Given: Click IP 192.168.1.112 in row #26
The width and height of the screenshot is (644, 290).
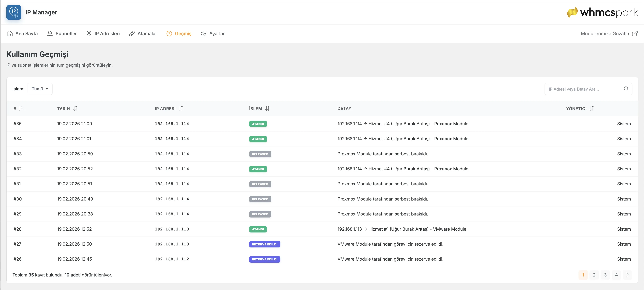Looking at the screenshot, I should point(172,259).
